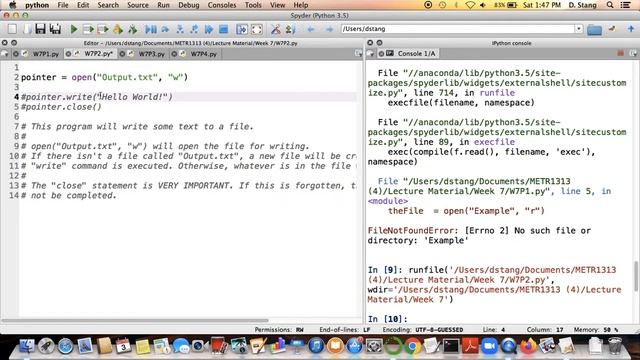The width and height of the screenshot is (640, 360).
Task: Close the W7P1.py tab
Action: 16,53
